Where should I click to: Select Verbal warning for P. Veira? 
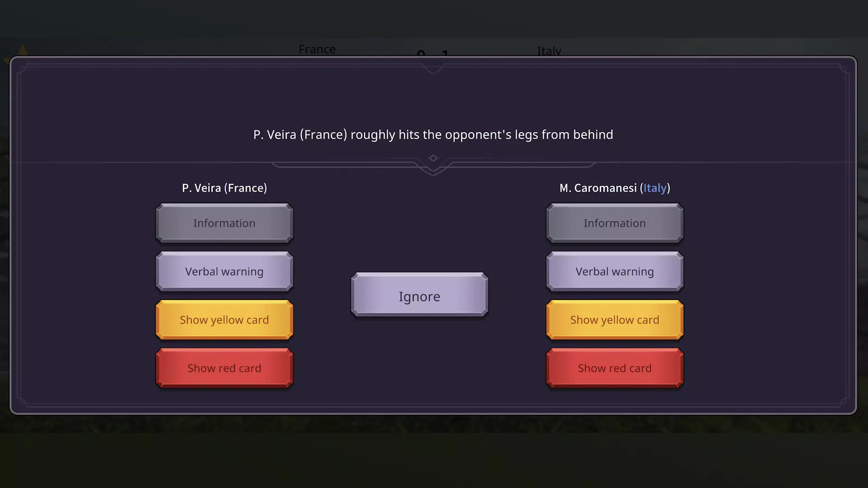[x=224, y=271]
